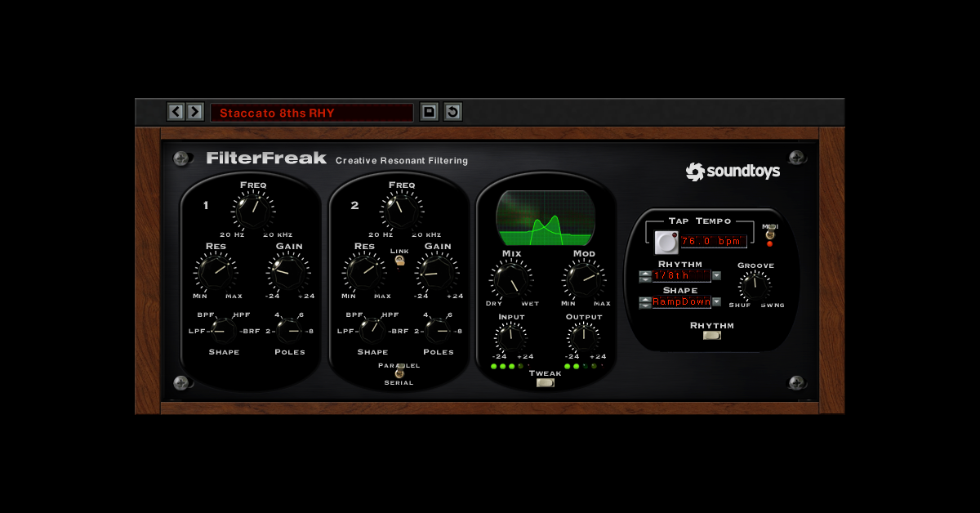Click the Groove knob
This screenshot has width=980, height=513.
755,286
